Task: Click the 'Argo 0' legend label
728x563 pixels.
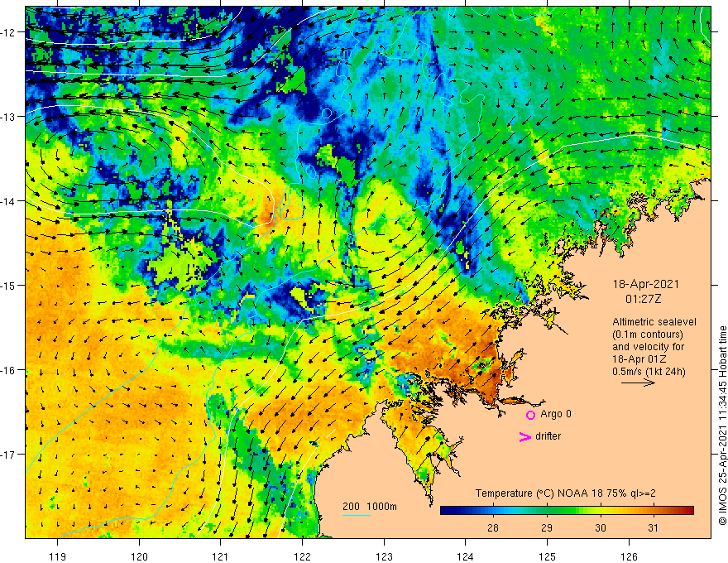Action: [x=556, y=414]
